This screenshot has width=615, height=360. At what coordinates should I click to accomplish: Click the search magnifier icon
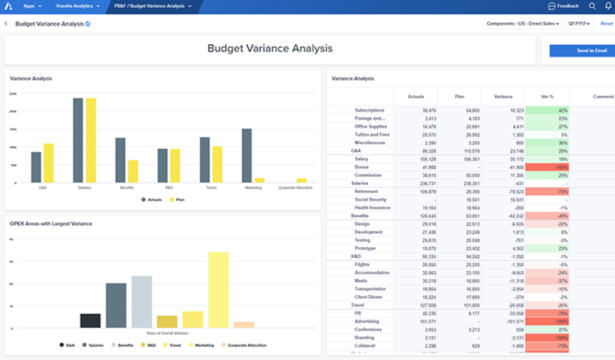click(x=592, y=6)
